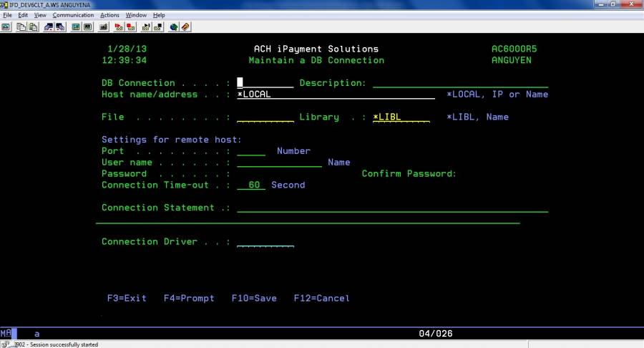Open the Actions menu
This screenshot has height=348, width=644.
pyautogui.click(x=109, y=15)
